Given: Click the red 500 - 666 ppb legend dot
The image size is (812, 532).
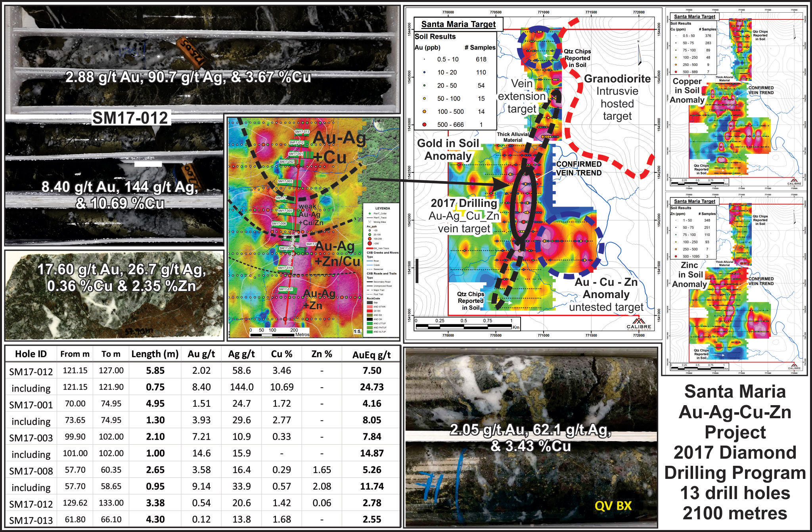Looking at the screenshot, I should (424, 124).
